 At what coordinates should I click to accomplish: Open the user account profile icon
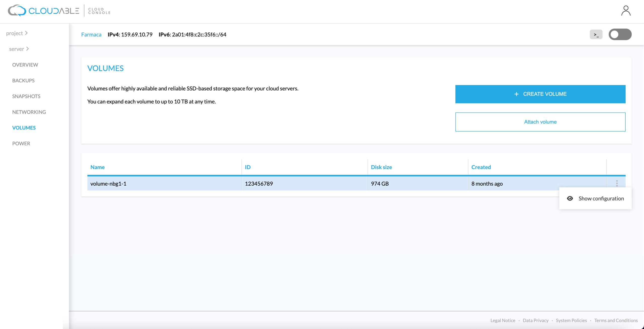pos(626,11)
